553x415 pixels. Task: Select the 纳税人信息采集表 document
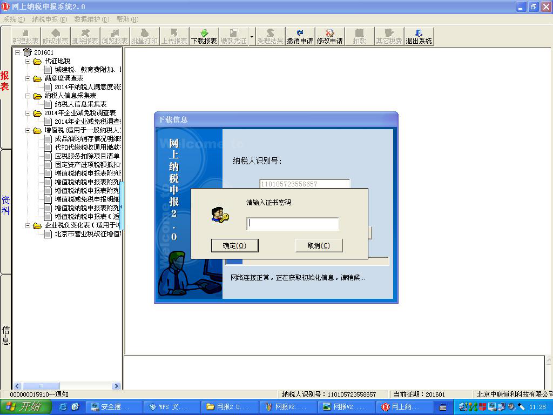pos(80,104)
